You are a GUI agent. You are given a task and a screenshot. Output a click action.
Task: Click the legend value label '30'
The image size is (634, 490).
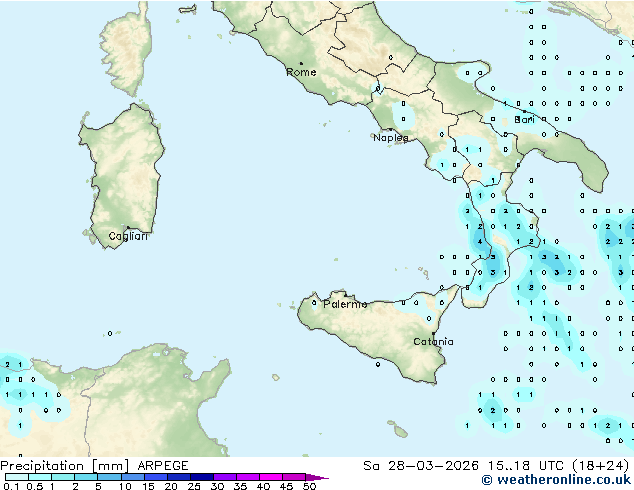point(217,486)
